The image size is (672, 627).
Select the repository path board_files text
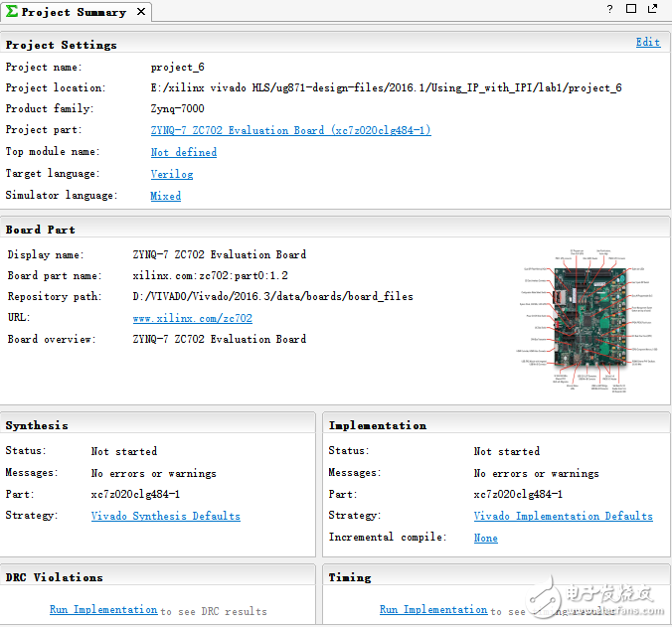point(272,296)
